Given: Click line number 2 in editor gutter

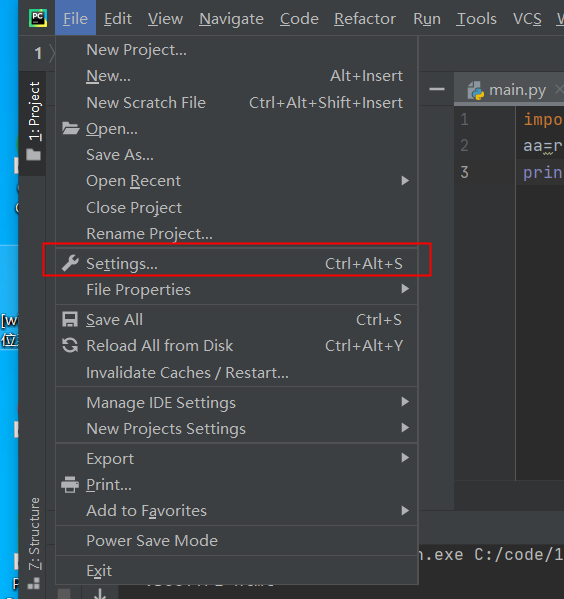Looking at the screenshot, I should tap(464, 146).
